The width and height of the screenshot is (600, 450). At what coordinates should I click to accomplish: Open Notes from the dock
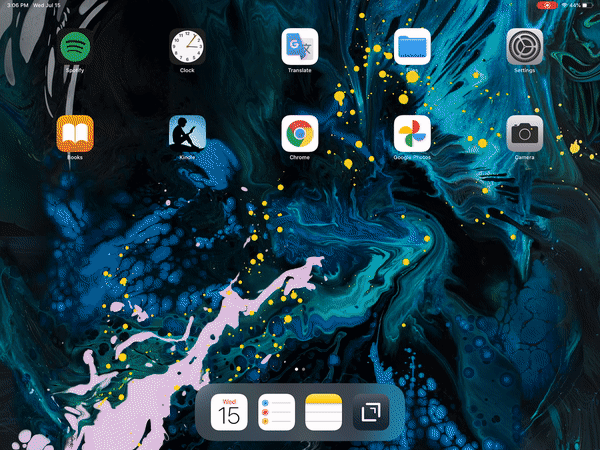pos(323,412)
